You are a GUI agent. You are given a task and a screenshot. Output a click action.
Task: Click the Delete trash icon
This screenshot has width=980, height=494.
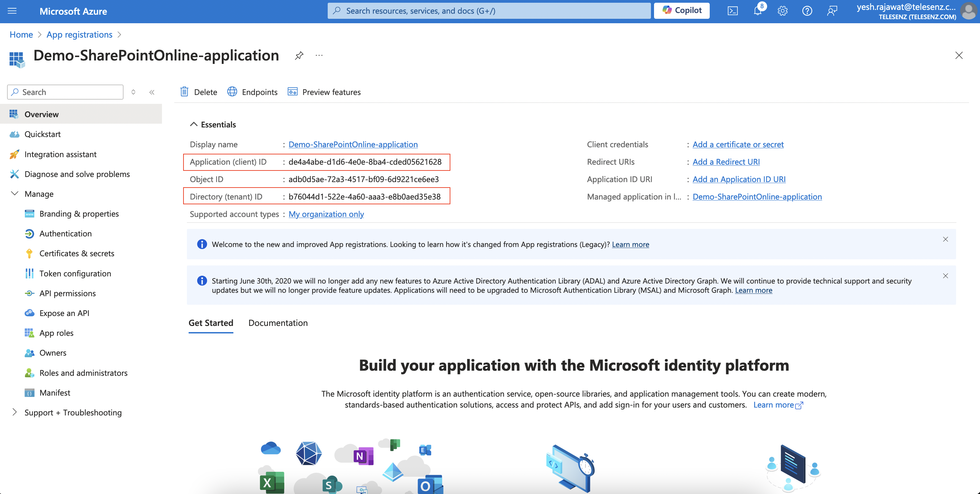pyautogui.click(x=184, y=92)
